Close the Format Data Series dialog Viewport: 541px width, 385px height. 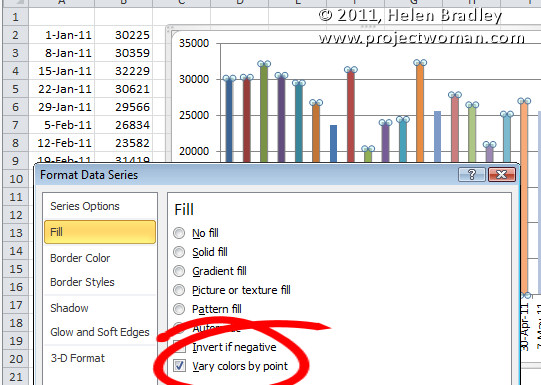502,175
